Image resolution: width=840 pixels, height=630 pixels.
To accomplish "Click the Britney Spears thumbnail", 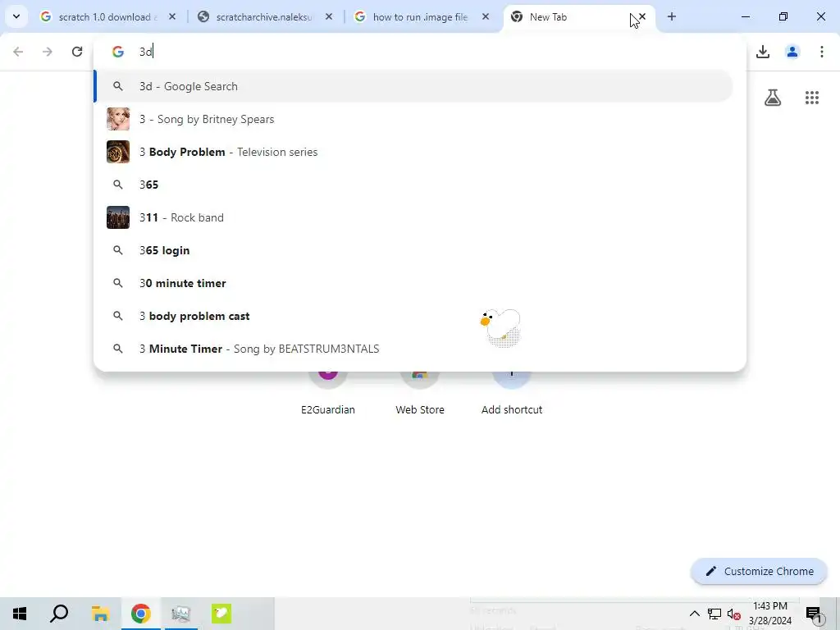I will click(x=118, y=119).
